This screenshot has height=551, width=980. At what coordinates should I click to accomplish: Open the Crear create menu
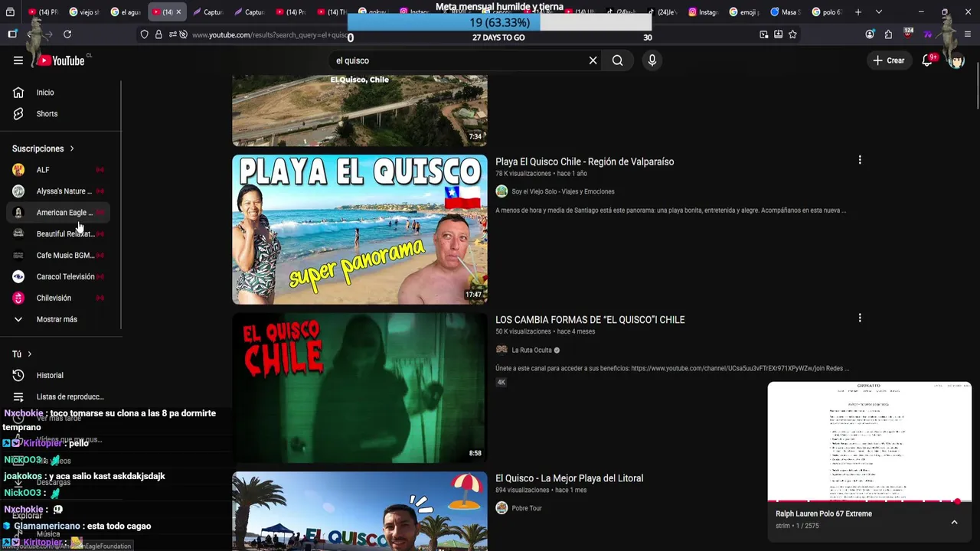(888, 60)
